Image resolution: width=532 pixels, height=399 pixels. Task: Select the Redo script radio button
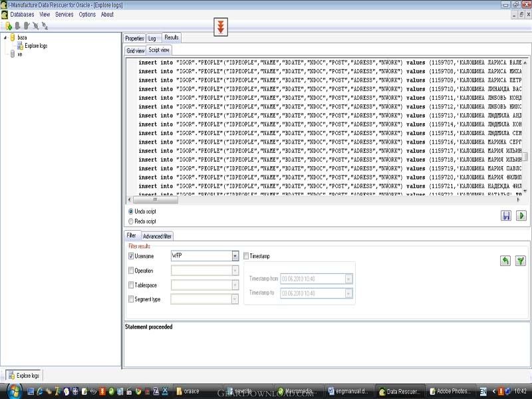[130, 221]
